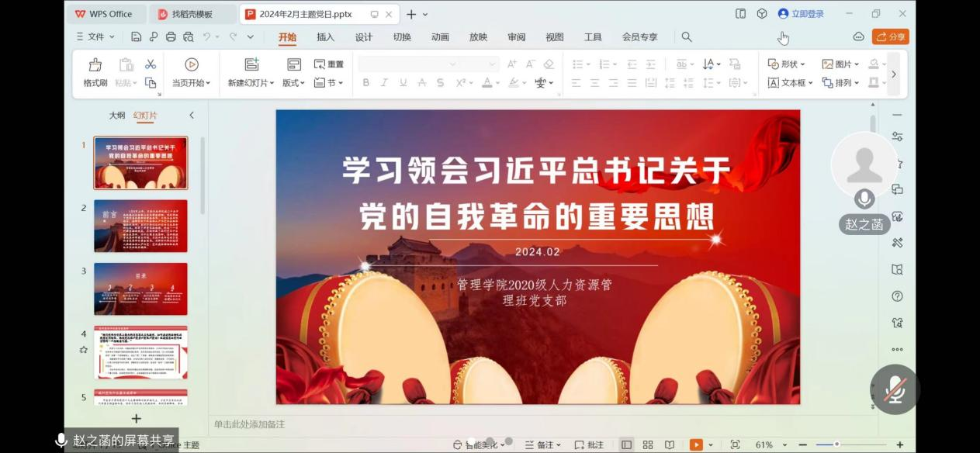
Task: Switch to slide sorter grid view
Action: click(x=648, y=444)
